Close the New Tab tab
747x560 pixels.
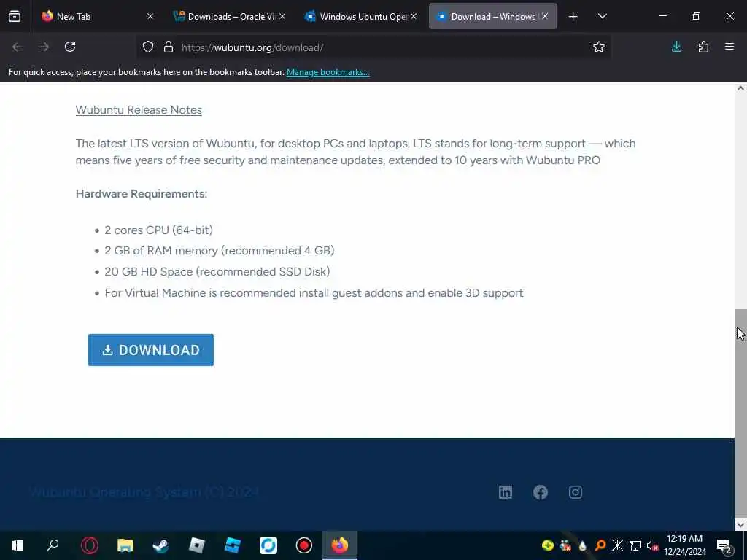click(150, 16)
